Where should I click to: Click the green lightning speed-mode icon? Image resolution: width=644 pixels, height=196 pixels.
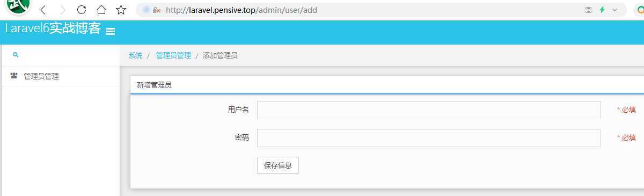click(602, 10)
